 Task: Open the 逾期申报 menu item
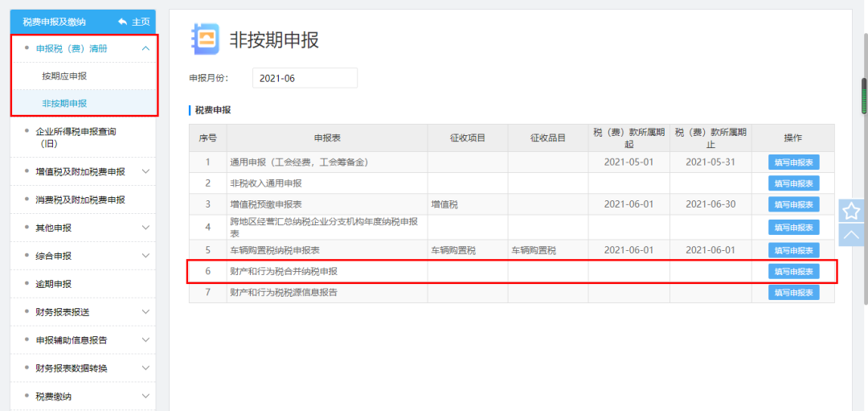coord(54,284)
